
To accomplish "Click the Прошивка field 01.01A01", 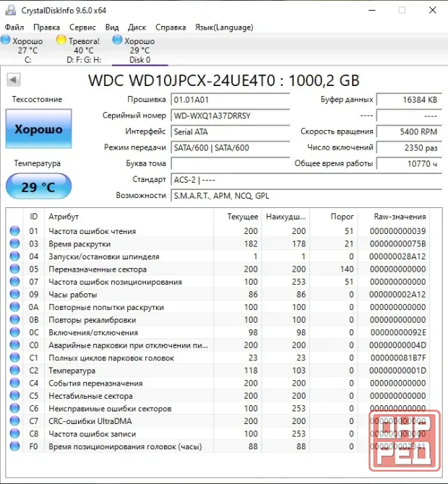I will pos(231,100).
